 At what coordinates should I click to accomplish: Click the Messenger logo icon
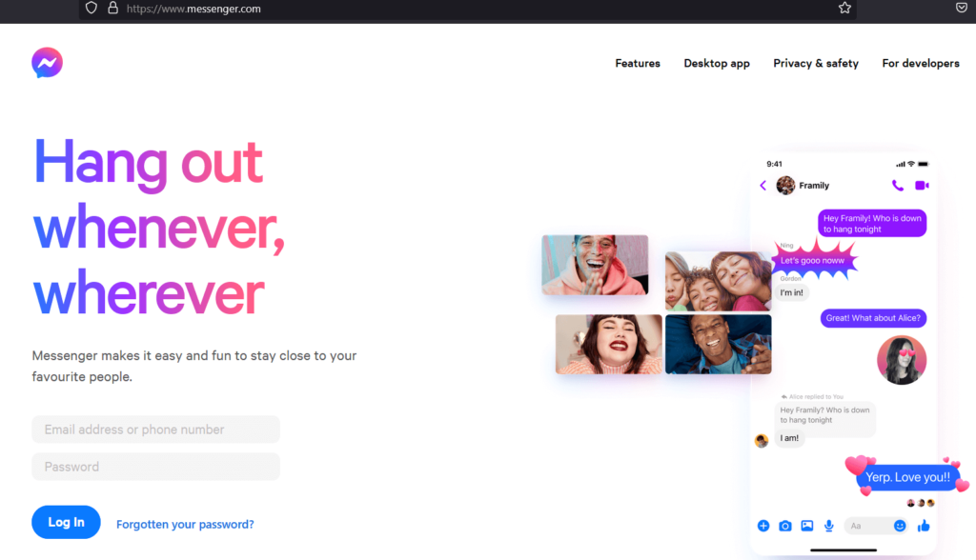[47, 63]
